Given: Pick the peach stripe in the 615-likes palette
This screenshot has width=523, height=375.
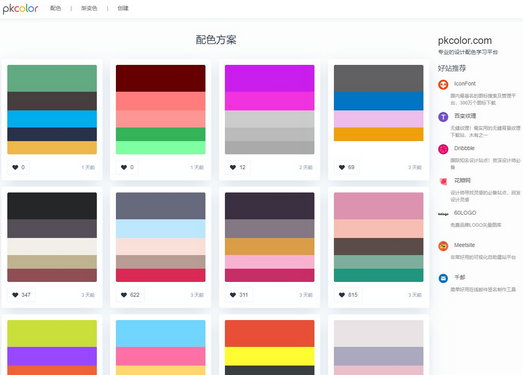Looking at the screenshot, I should [x=379, y=229].
